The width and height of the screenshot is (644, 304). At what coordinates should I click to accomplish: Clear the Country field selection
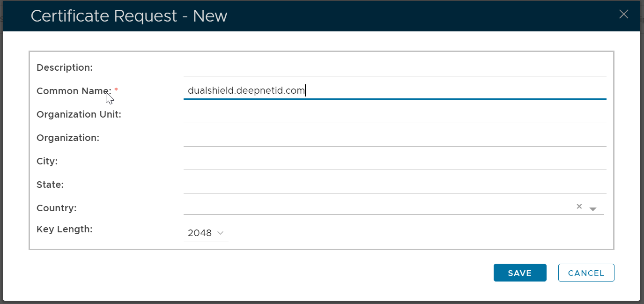click(x=579, y=207)
